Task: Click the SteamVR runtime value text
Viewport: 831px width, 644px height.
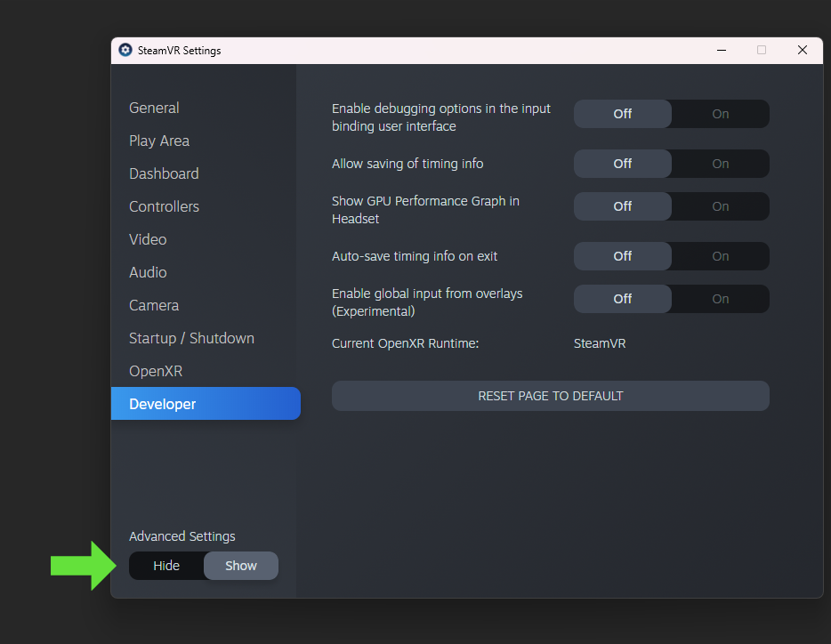Action: click(x=600, y=343)
